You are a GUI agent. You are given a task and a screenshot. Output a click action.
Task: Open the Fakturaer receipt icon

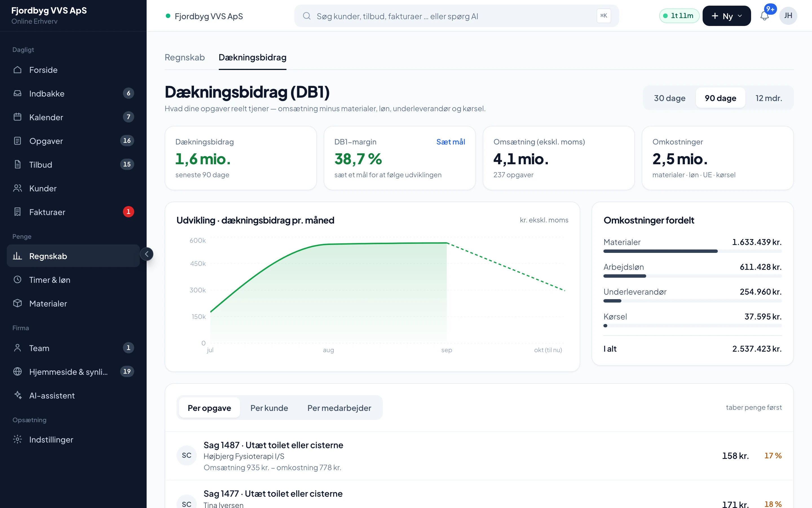click(x=17, y=212)
